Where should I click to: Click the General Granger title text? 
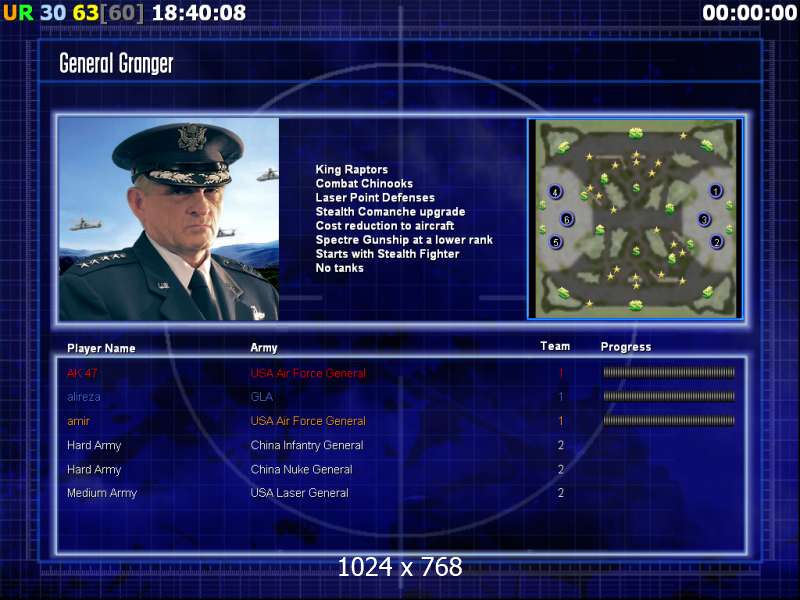(x=116, y=64)
